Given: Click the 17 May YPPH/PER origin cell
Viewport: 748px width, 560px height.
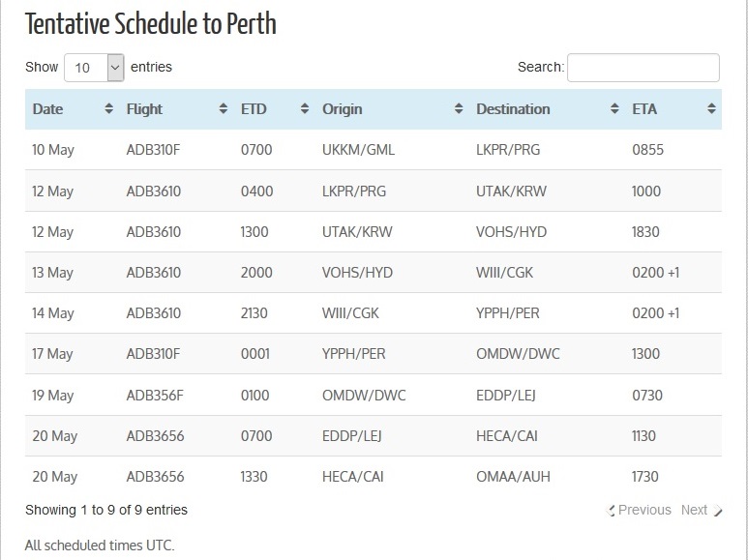Looking at the screenshot, I should click(353, 354).
